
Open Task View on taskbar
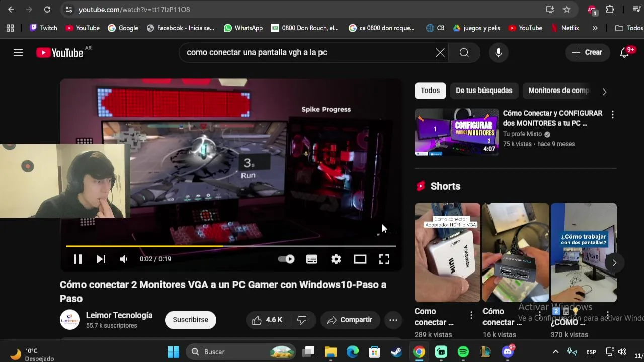coord(309,352)
